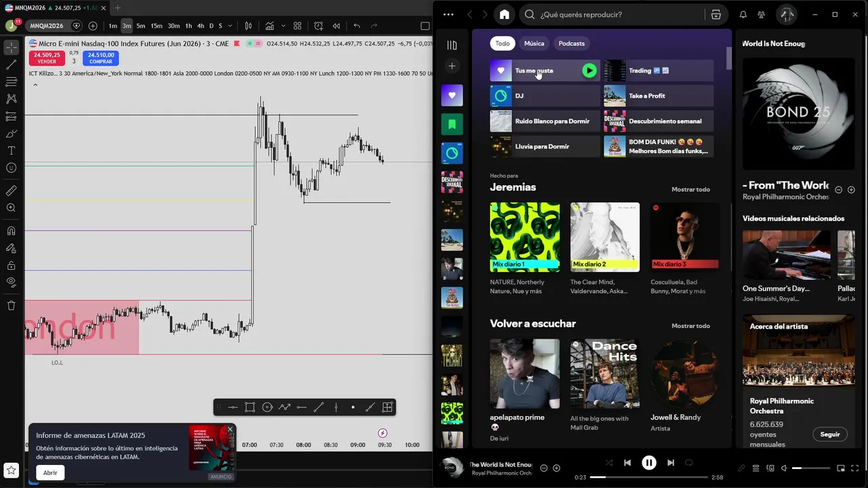Toggle magnet mode in TradingView
Screen dimensions: 868x488
point(11,231)
